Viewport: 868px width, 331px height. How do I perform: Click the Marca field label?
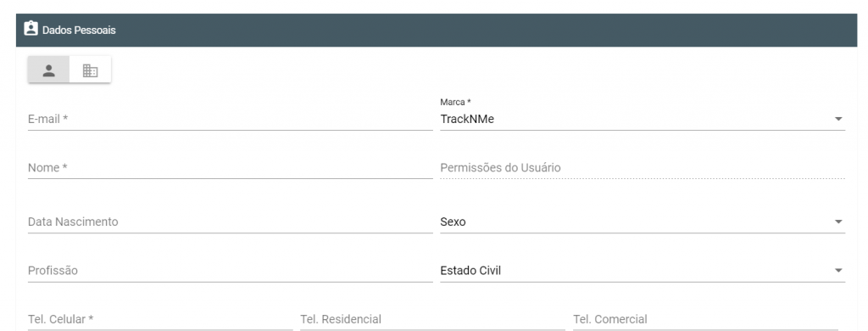click(x=455, y=102)
